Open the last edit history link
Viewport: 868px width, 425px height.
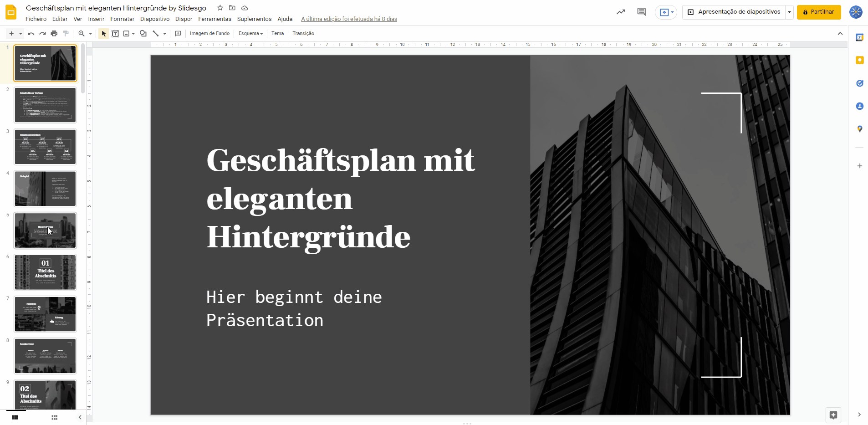click(349, 19)
